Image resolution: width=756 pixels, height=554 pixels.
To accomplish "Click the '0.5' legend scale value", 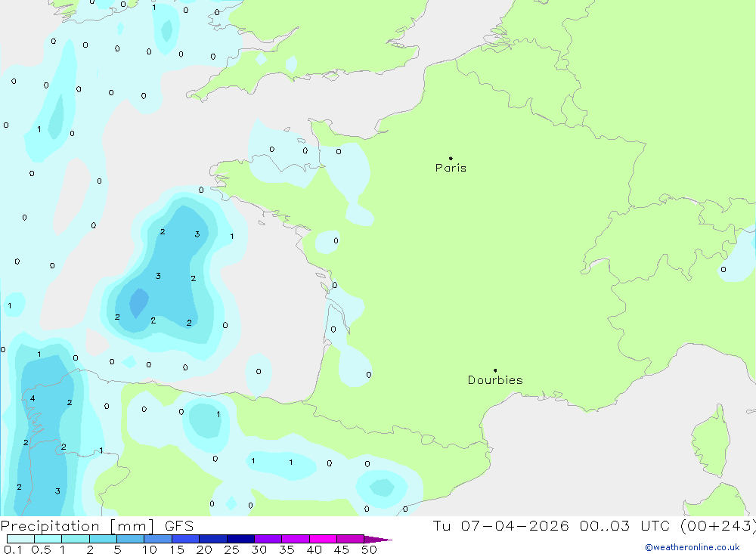I will pyautogui.click(x=41, y=549).
